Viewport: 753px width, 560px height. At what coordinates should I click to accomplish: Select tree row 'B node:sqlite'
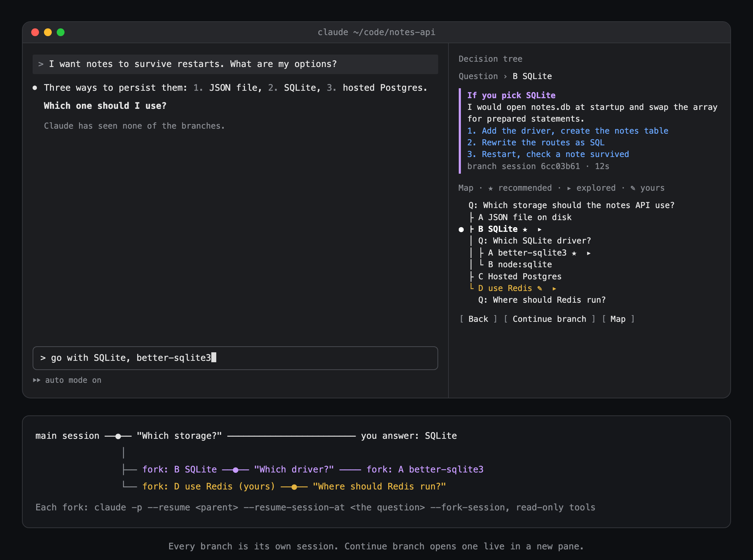[x=520, y=264]
